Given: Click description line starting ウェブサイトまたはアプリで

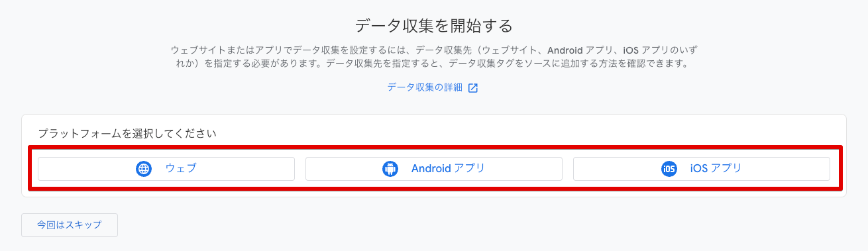Looking at the screenshot, I should (x=434, y=50).
